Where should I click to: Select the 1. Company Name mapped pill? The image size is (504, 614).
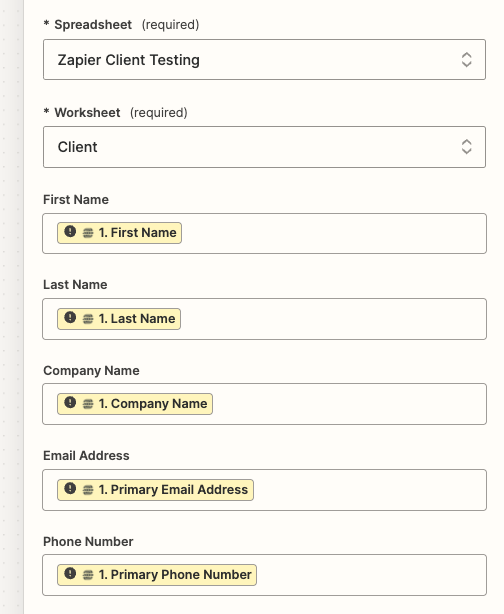[x=135, y=404]
